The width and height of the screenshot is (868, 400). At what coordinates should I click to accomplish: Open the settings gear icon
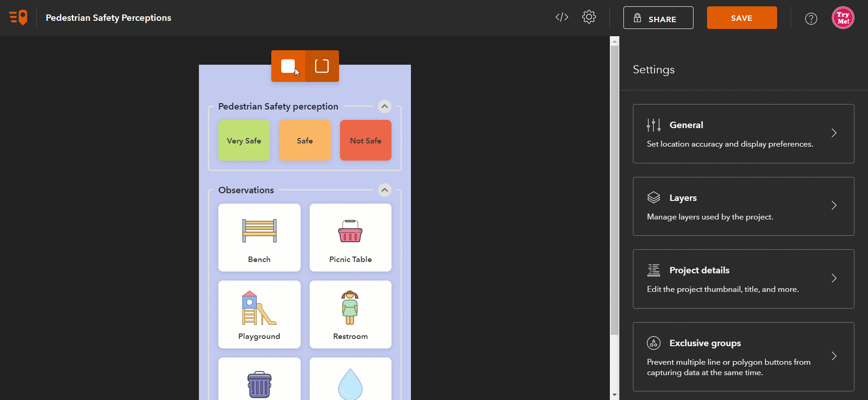click(x=589, y=17)
